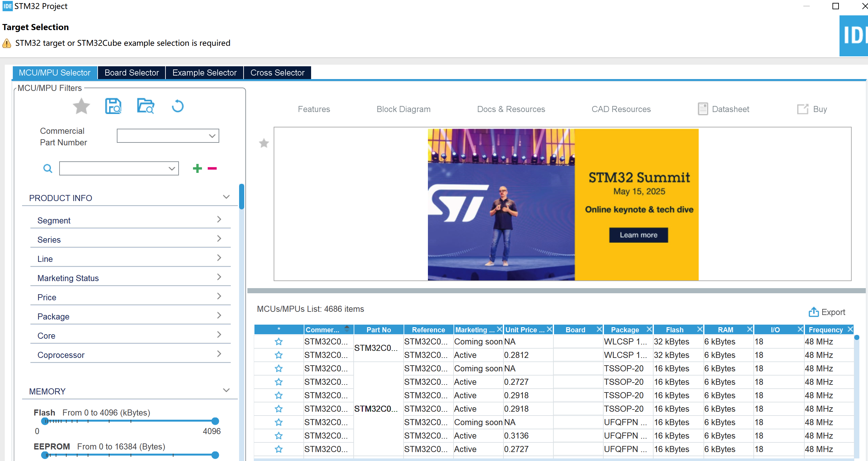Open the Block Diagram view
Image resolution: width=868 pixels, height=461 pixels.
coord(403,109)
